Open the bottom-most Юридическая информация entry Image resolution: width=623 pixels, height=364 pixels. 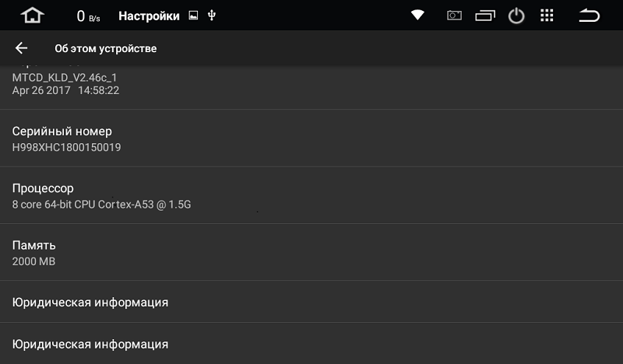pyautogui.click(x=311, y=344)
